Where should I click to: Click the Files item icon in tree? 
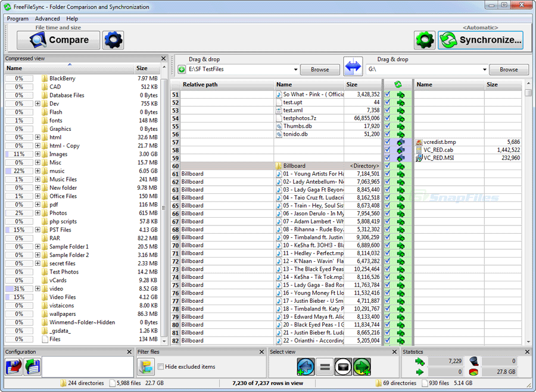45,339
